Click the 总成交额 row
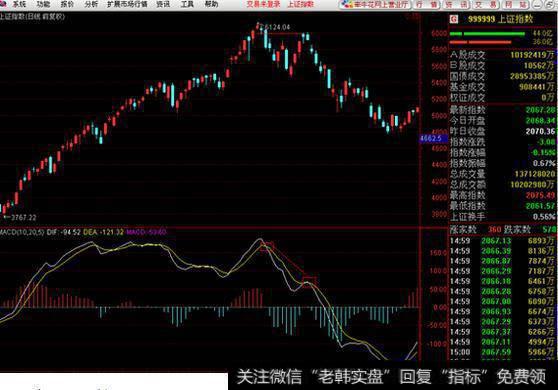This screenshot has height=390, width=558. pos(502,185)
